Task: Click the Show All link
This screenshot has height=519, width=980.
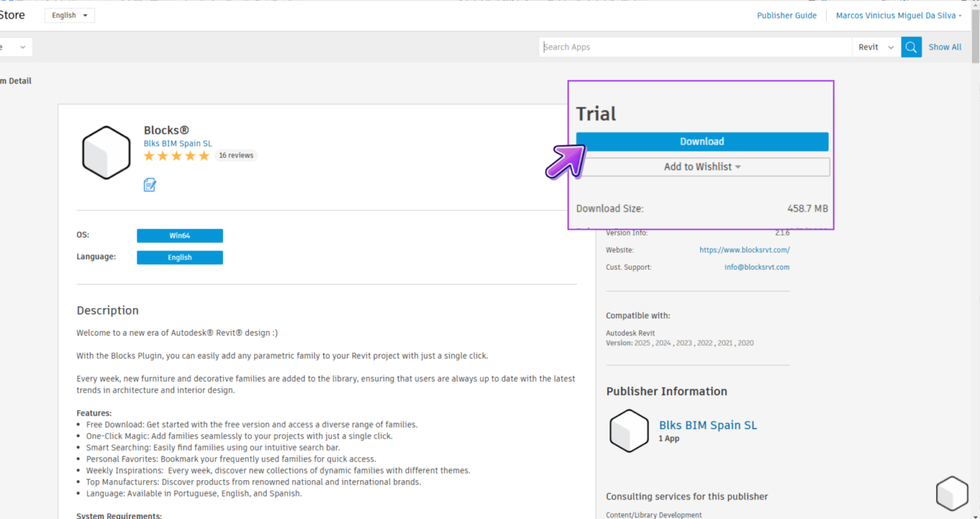Action: 944,47
